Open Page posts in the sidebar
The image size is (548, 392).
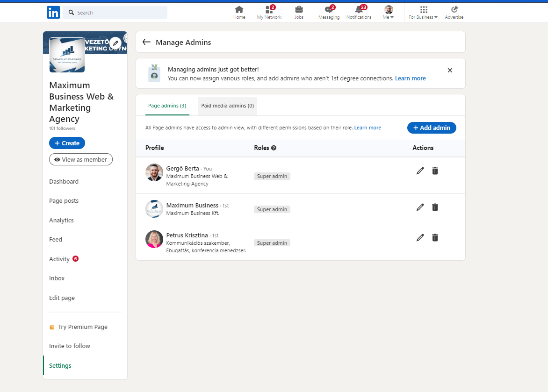[x=64, y=200]
